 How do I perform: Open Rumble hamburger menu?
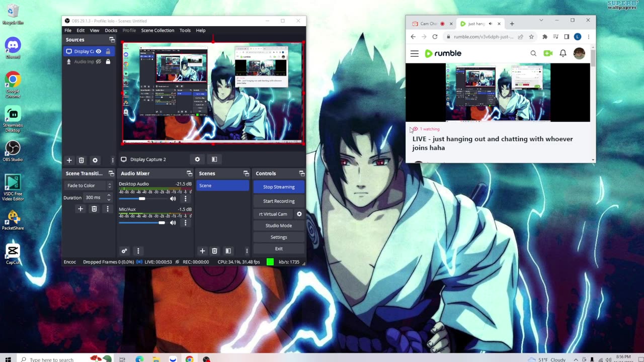coord(415,53)
